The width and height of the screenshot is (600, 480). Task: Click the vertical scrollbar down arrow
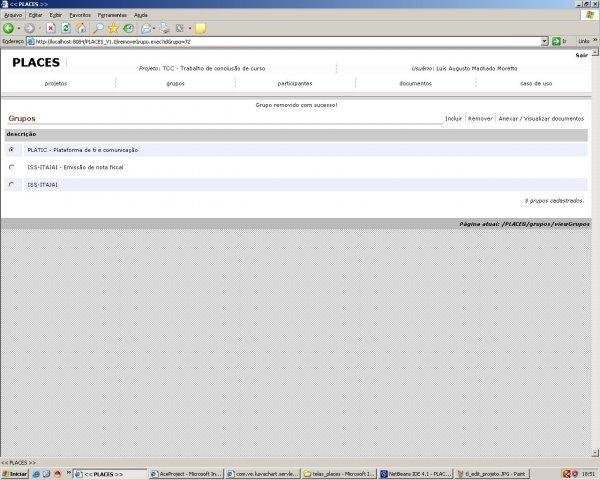click(x=595, y=453)
